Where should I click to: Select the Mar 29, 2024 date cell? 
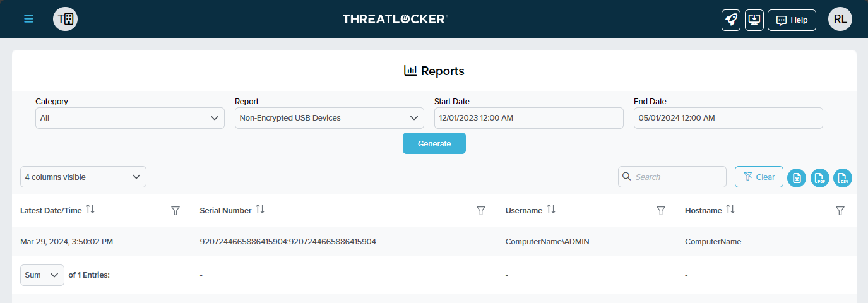[67, 242]
